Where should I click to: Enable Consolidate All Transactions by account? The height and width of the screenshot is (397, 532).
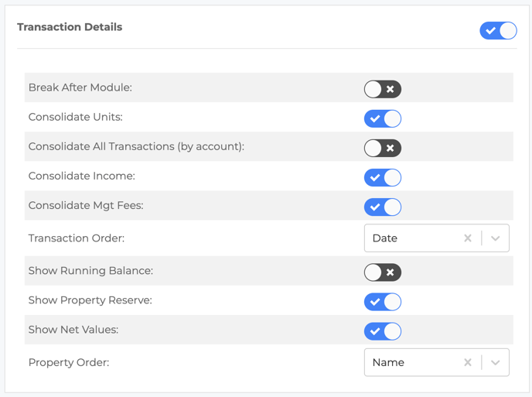(x=383, y=148)
